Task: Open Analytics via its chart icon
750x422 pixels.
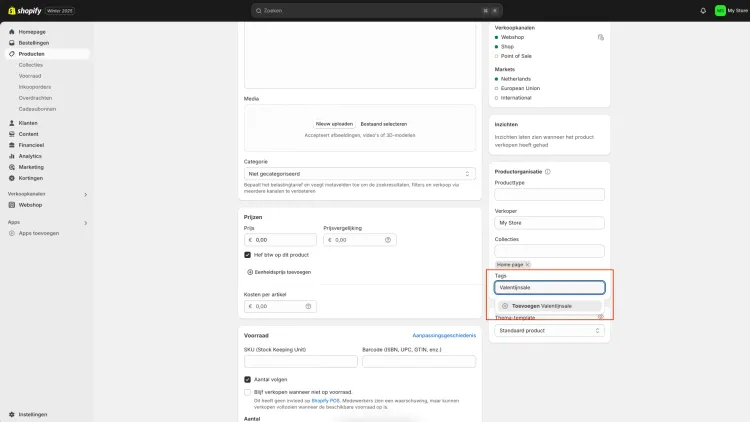Action: pyautogui.click(x=12, y=156)
